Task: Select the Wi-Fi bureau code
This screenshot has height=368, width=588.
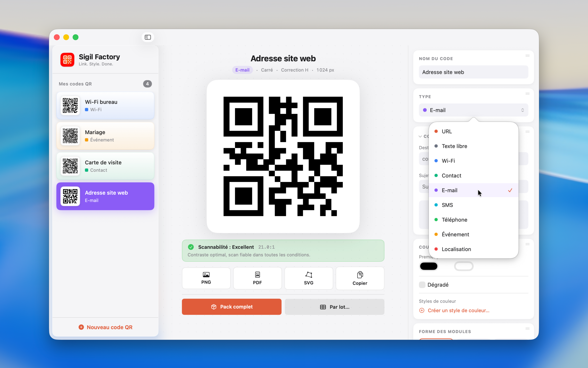Action: click(105, 106)
